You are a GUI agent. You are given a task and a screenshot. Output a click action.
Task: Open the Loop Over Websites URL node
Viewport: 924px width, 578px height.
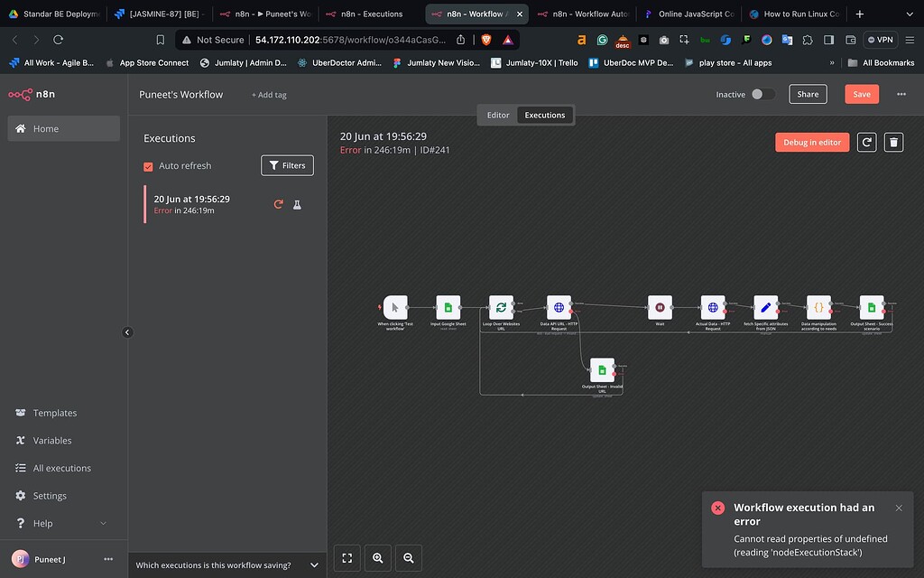(x=501, y=308)
